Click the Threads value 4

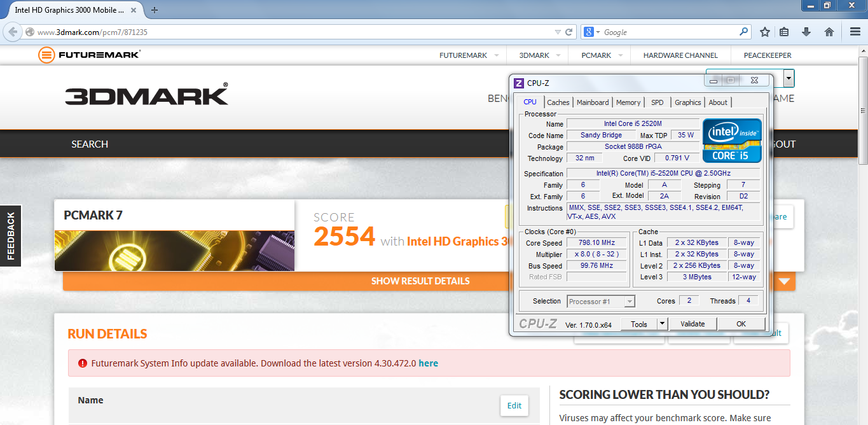(x=748, y=300)
